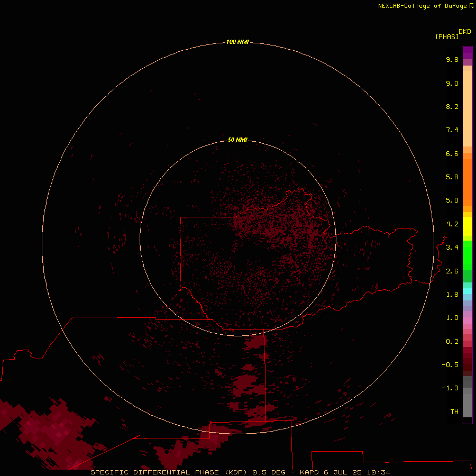The height and width of the screenshot is (476, 476).
Task: Click the NEXLAB-College of DuPage credit text
Action: [422, 6]
